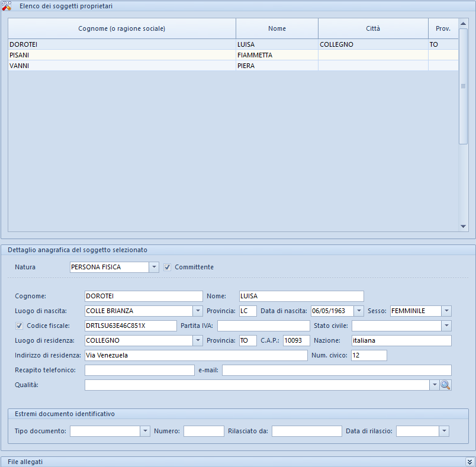The image size is (476, 467).
Task: Click the File allegati panel header
Action: 237,462
